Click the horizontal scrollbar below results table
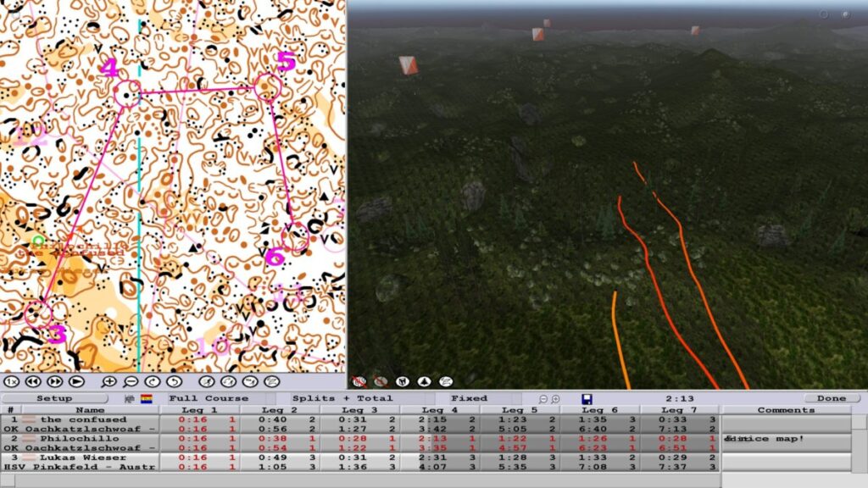This screenshot has width=868, height=488. [360, 481]
